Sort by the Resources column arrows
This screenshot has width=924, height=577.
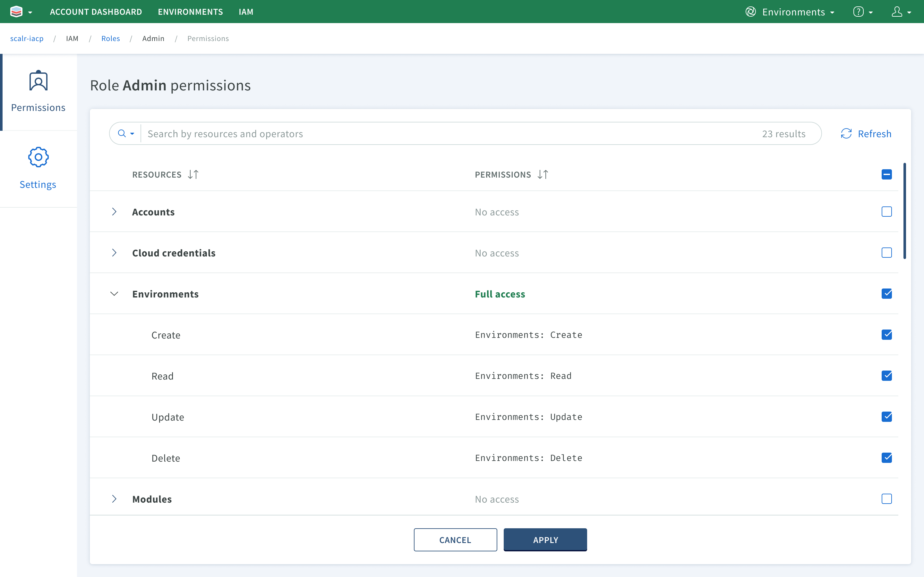pyautogui.click(x=193, y=174)
